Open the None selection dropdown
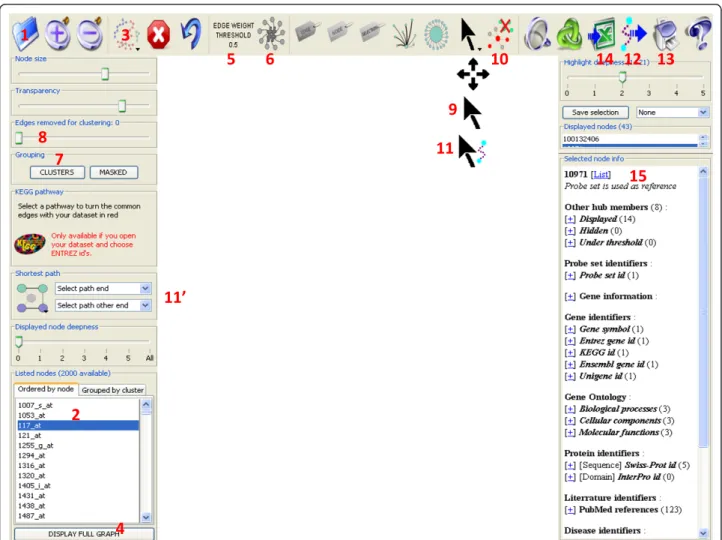 point(672,112)
